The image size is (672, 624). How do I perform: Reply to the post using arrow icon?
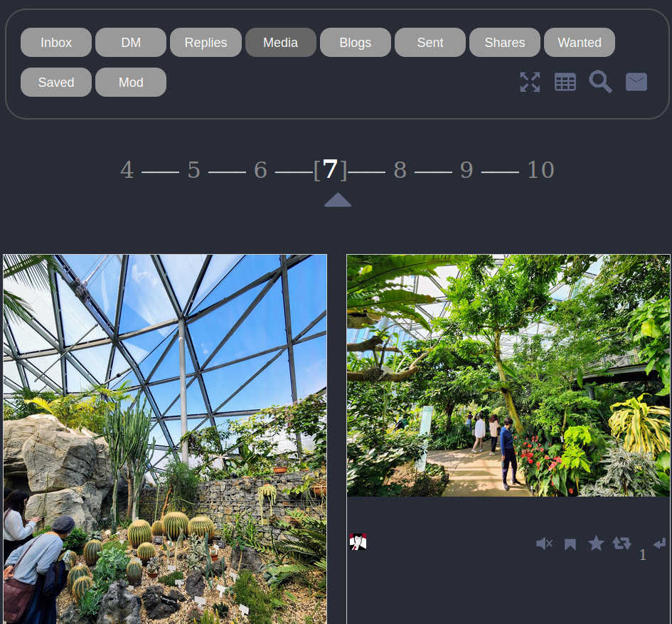(660, 544)
